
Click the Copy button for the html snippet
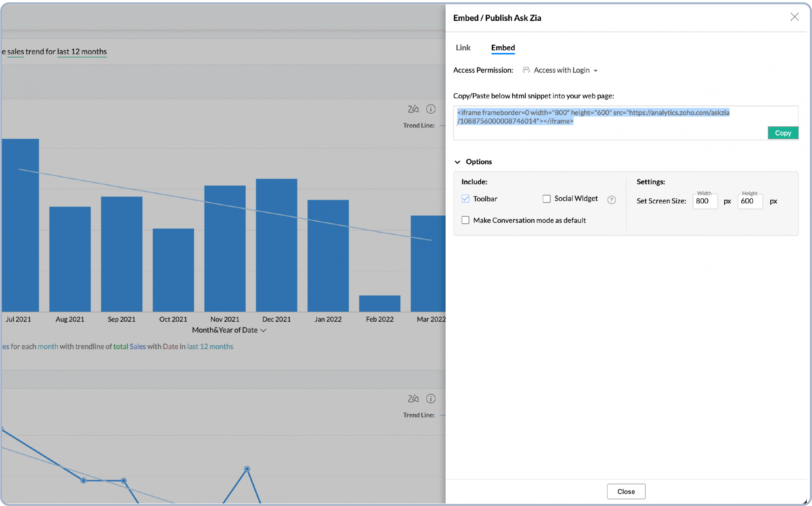[783, 132]
